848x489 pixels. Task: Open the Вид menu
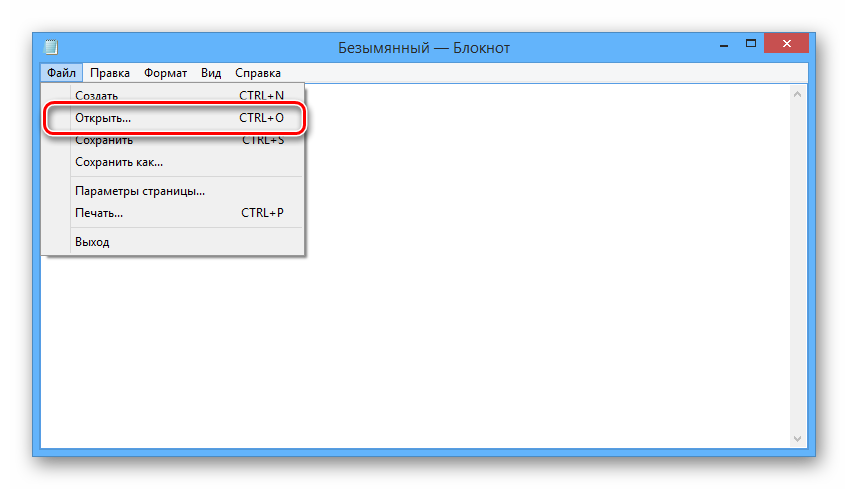(x=211, y=73)
